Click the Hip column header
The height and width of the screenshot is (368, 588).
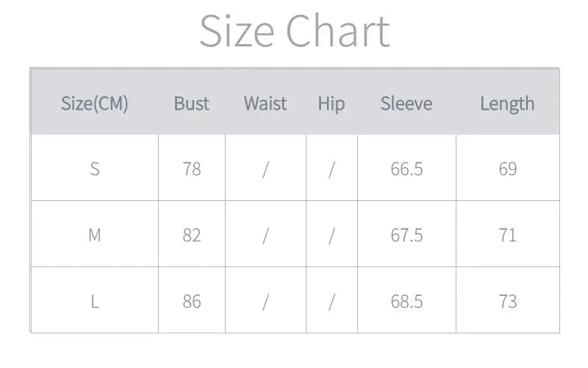pyautogui.click(x=331, y=104)
